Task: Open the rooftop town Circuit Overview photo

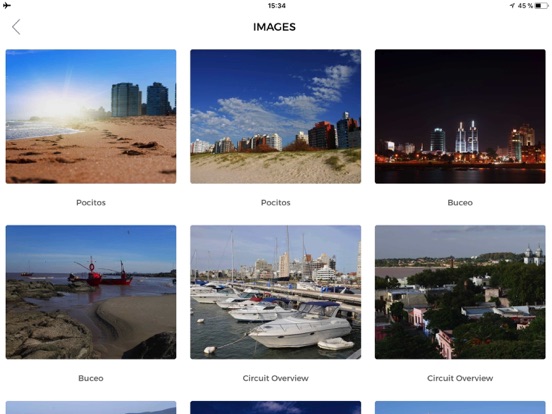Action: [x=460, y=292]
